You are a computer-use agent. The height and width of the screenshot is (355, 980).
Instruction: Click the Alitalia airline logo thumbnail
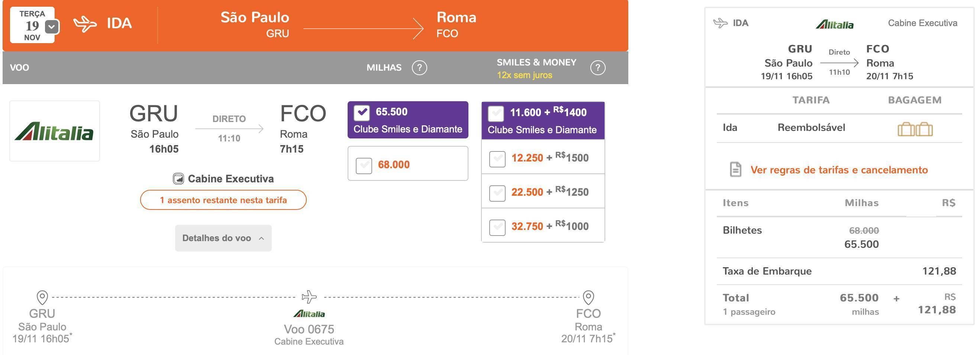click(55, 131)
